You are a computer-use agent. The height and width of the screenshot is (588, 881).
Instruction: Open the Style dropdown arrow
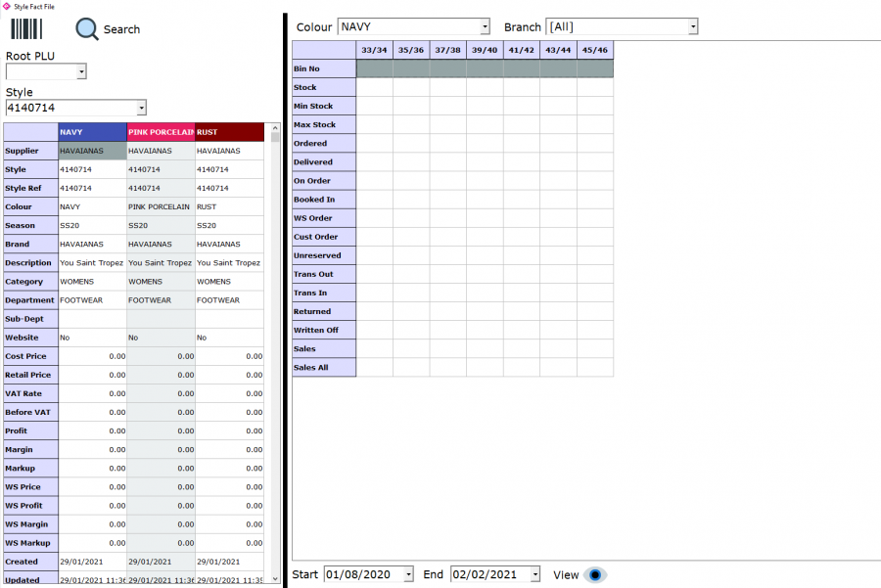[142, 108]
